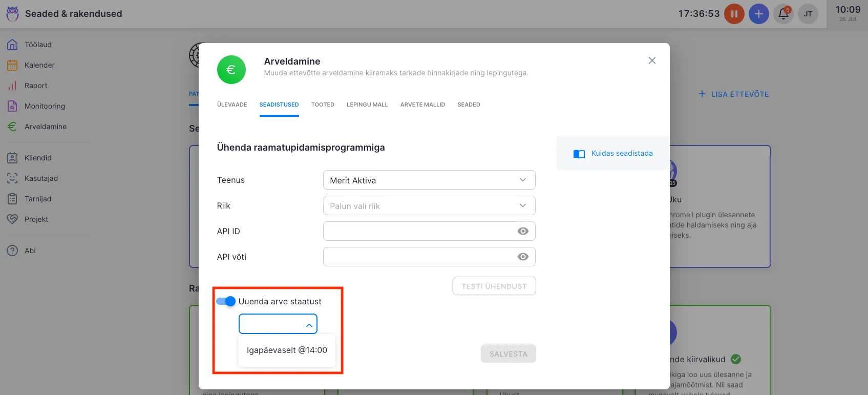Expand the Teenus Merit Aktiva dropdown

point(429,180)
